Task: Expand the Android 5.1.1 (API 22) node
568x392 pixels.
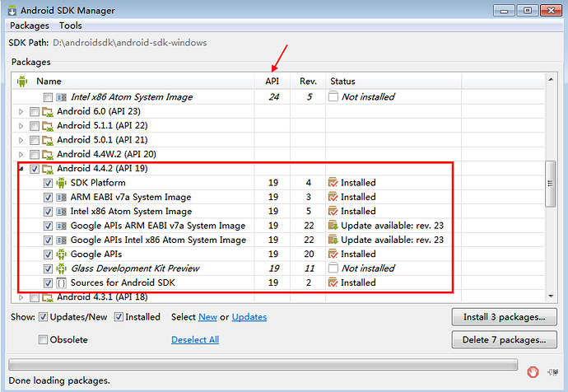Action: (x=21, y=126)
